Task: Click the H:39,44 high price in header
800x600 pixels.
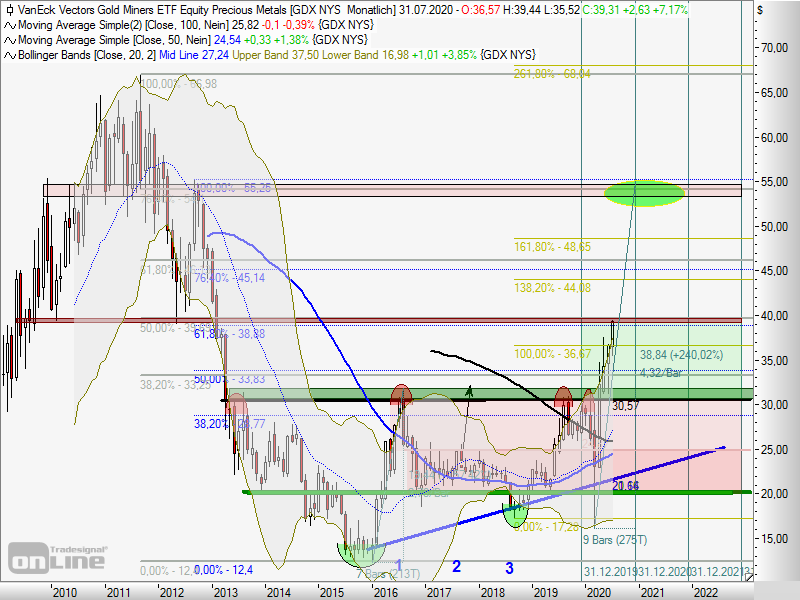Action: [x=521, y=10]
